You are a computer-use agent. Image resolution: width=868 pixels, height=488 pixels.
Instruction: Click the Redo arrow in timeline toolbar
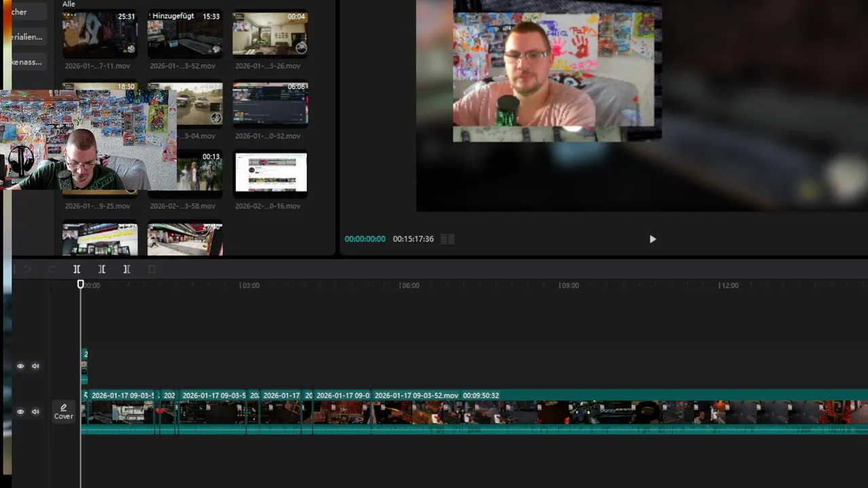tap(52, 269)
